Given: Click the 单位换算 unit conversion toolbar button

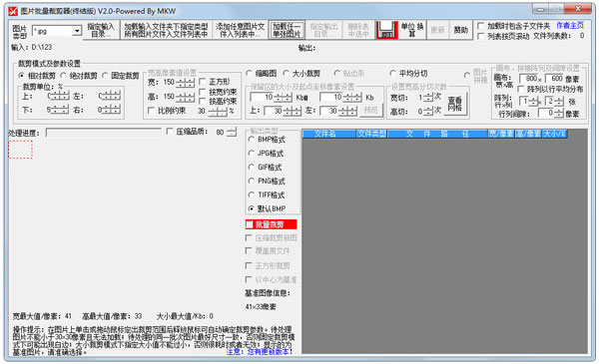Looking at the screenshot, I should 412,29.
